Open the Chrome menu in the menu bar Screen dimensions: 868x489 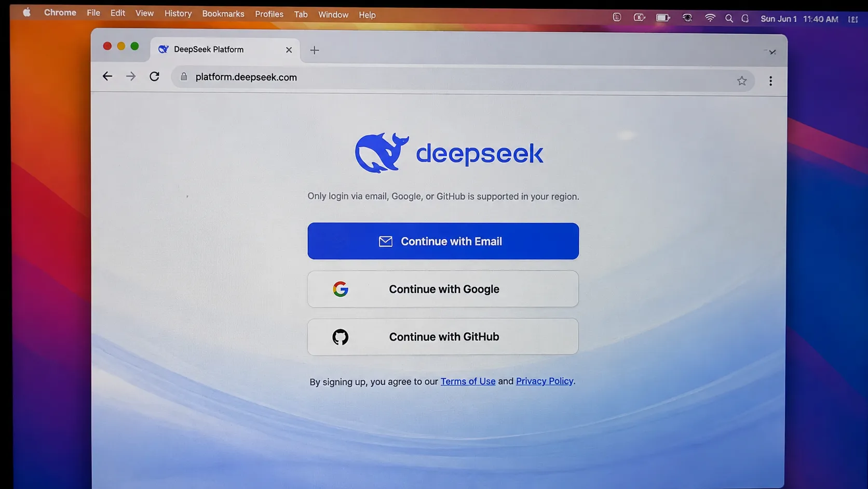60,12
